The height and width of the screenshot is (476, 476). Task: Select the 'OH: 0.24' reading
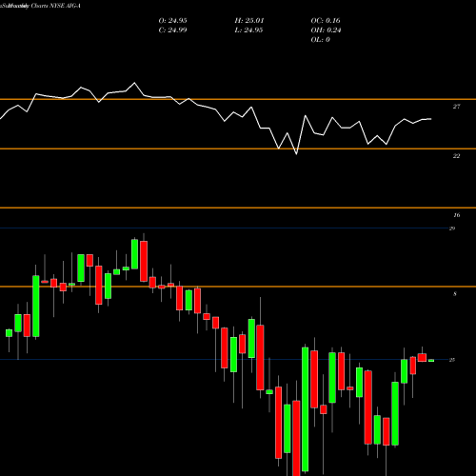[326, 30]
